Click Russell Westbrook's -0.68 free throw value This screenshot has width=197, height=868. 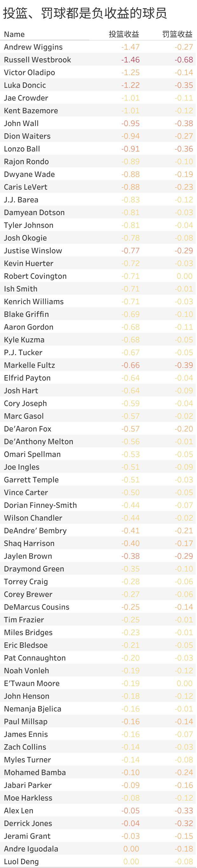[184, 60]
